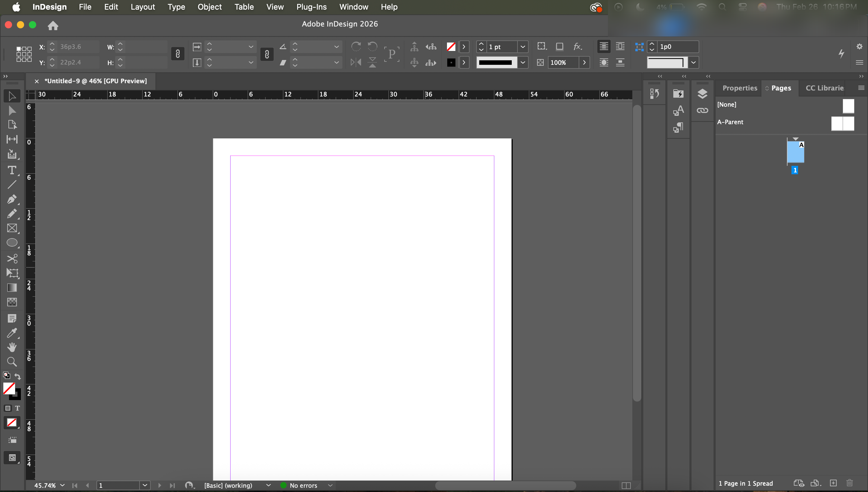868x492 pixels.
Task: Select the Scissors tool
Action: 12,258
